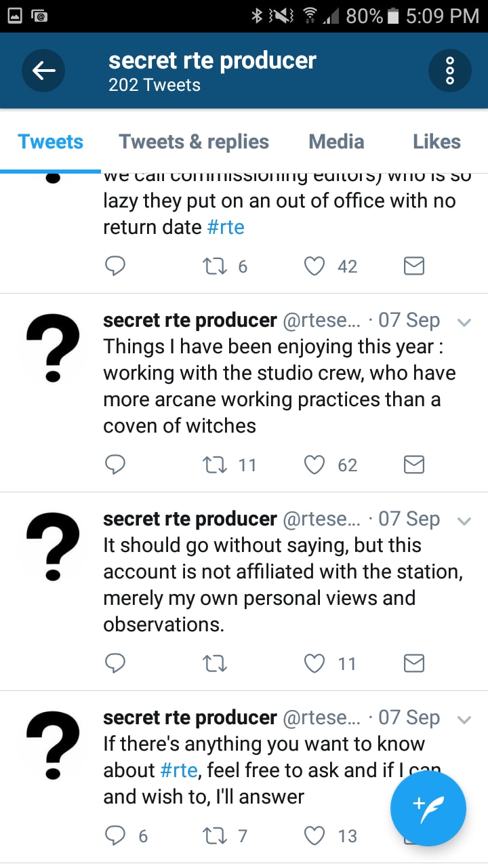Expand options chevron on feel free to ask tweet

(x=464, y=719)
